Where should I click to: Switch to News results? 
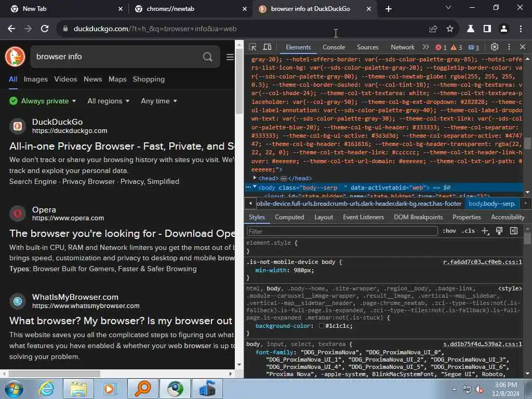point(92,79)
